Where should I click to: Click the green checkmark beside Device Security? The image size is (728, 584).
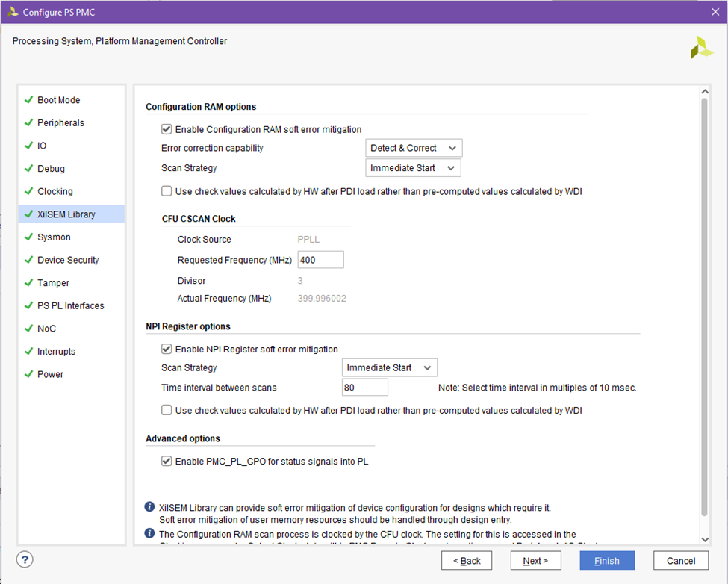click(28, 260)
